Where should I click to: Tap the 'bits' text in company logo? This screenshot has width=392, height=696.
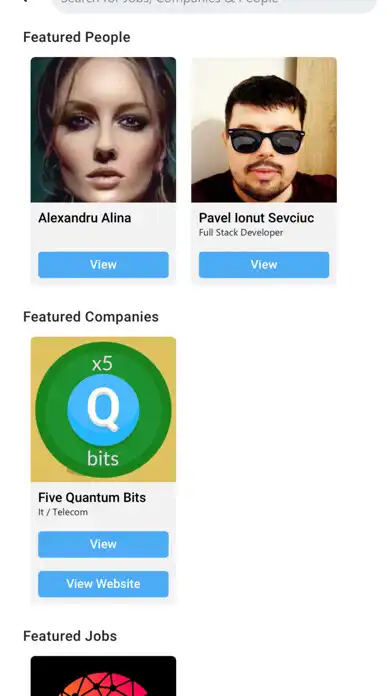point(103,459)
